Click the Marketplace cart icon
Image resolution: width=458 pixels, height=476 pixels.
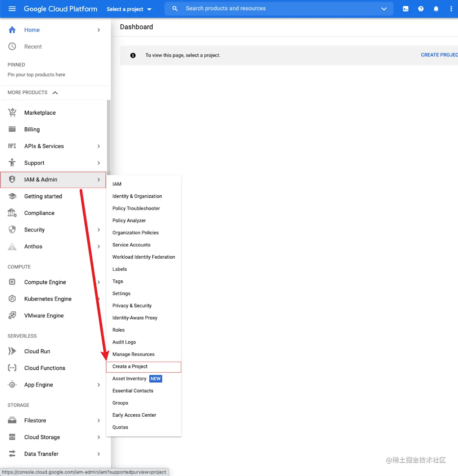pos(12,112)
